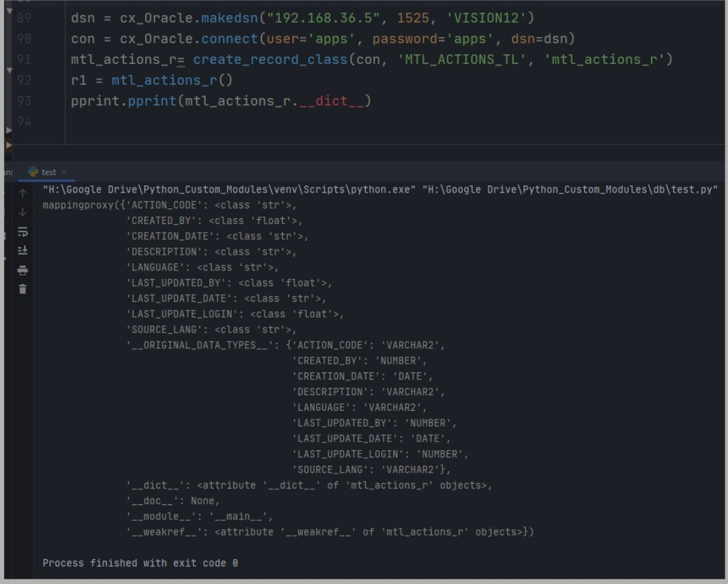Click the __dict__ attribute on line 93
Image resolution: width=728 pixels, height=584 pixels.
(331, 101)
